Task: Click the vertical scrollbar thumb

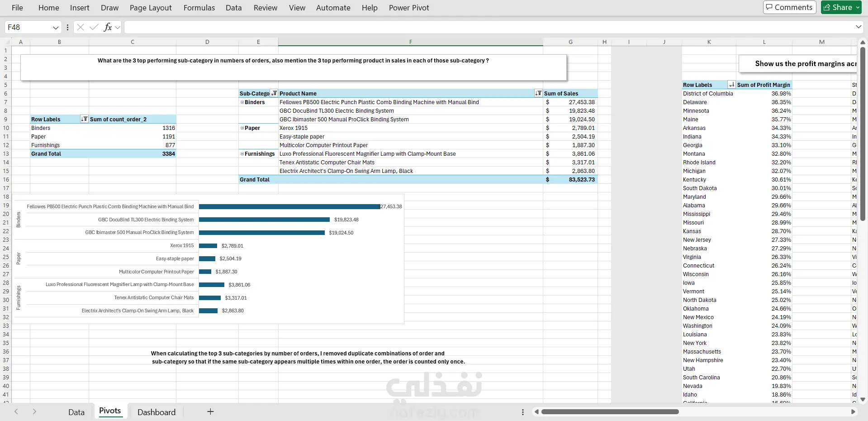Action: click(x=863, y=134)
